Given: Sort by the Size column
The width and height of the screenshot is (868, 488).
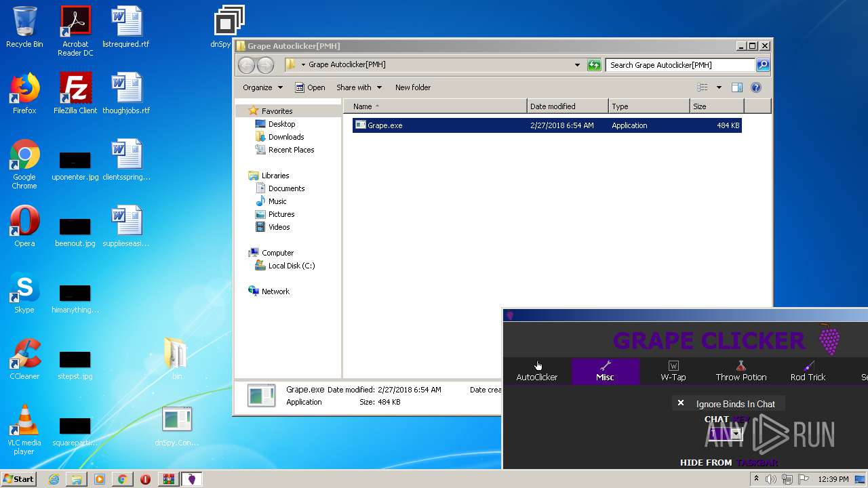Looking at the screenshot, I should [x=717, y=106].
